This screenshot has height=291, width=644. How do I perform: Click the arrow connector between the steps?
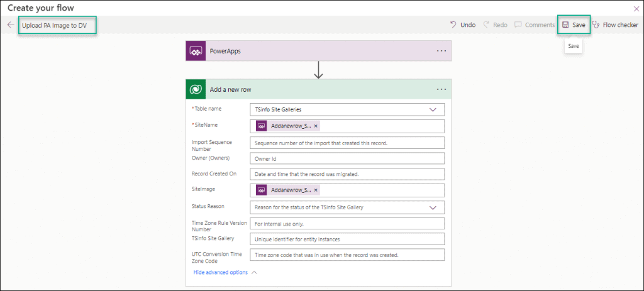click(x=318, y=70)
